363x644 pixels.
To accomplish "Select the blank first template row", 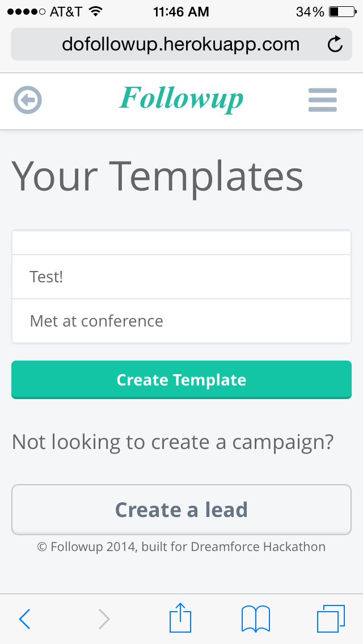I will pos(181,243).
